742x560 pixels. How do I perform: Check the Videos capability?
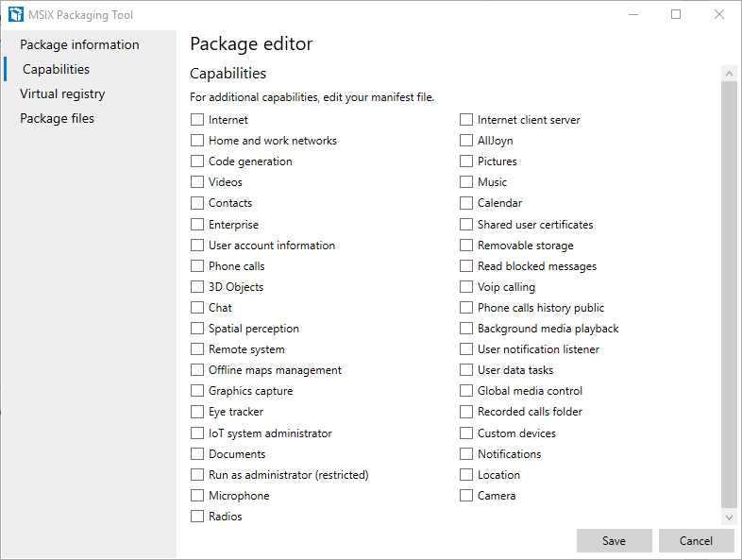[x=197, y=181]
